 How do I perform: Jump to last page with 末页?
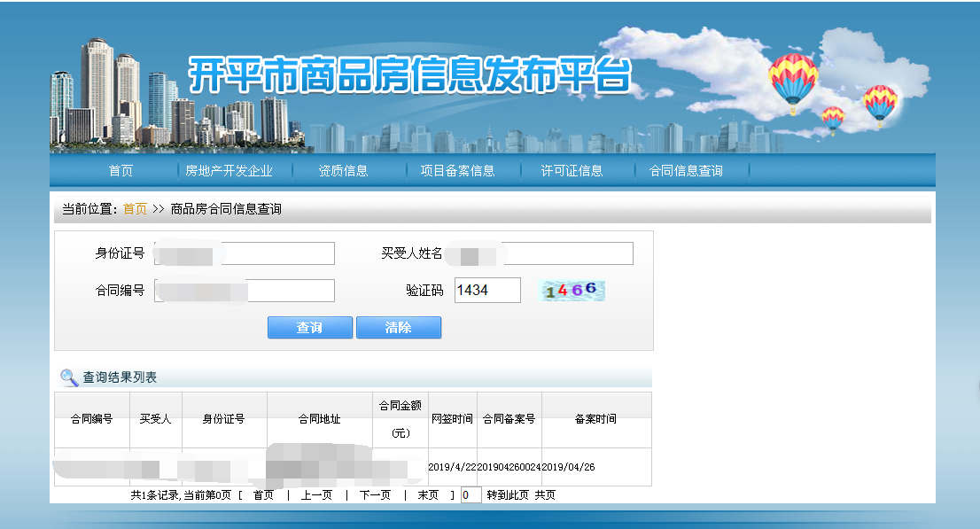pyautogui.click(x=428, y=495)
